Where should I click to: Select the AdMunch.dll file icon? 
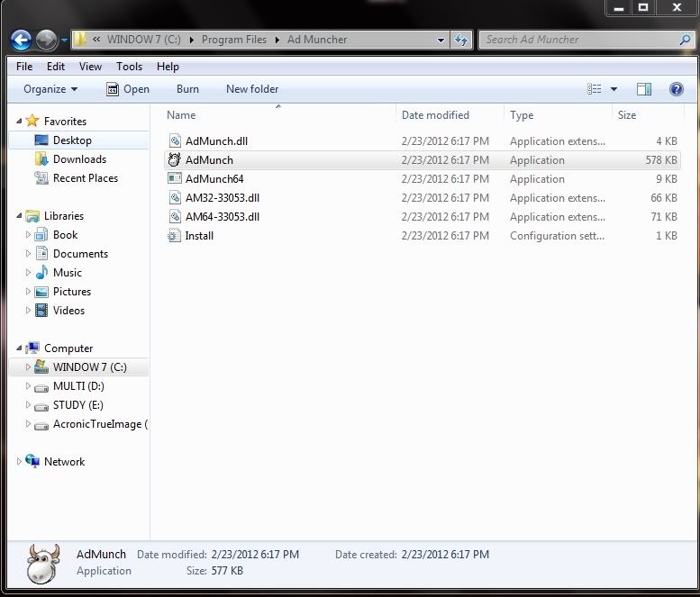pos(175,141)
